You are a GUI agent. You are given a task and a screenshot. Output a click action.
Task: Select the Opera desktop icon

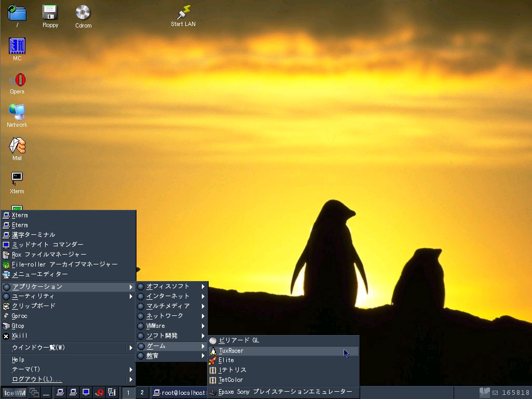pyautogui.click(x=17, y=84)
